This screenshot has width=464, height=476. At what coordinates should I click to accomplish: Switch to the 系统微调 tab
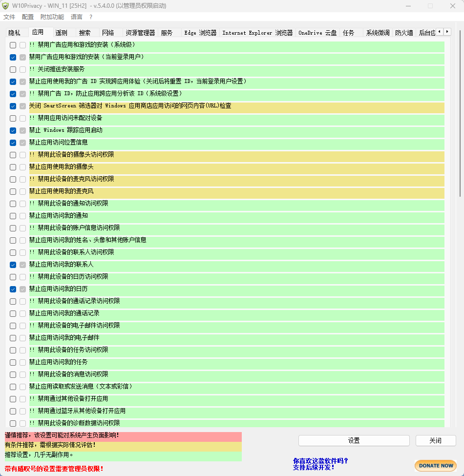[378, 33]
